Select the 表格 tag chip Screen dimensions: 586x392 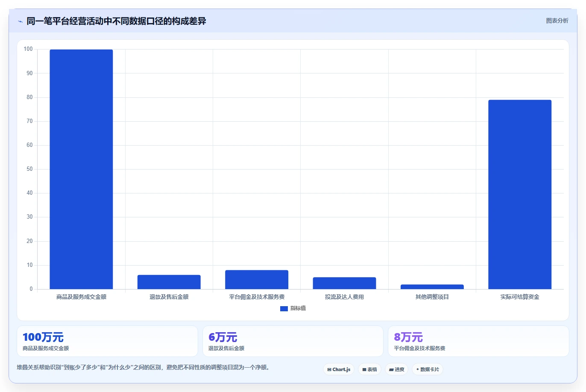[x=369, y=369]
